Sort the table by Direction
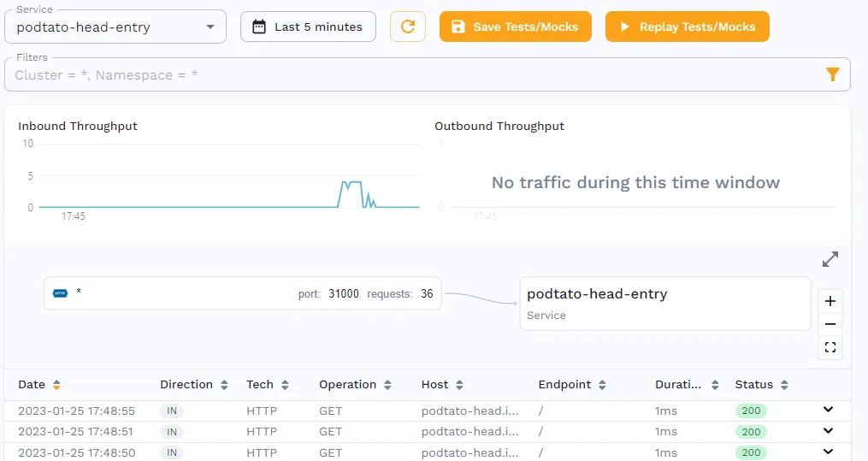868x461 pixels. pyautogui.click(x=224, y=385)
